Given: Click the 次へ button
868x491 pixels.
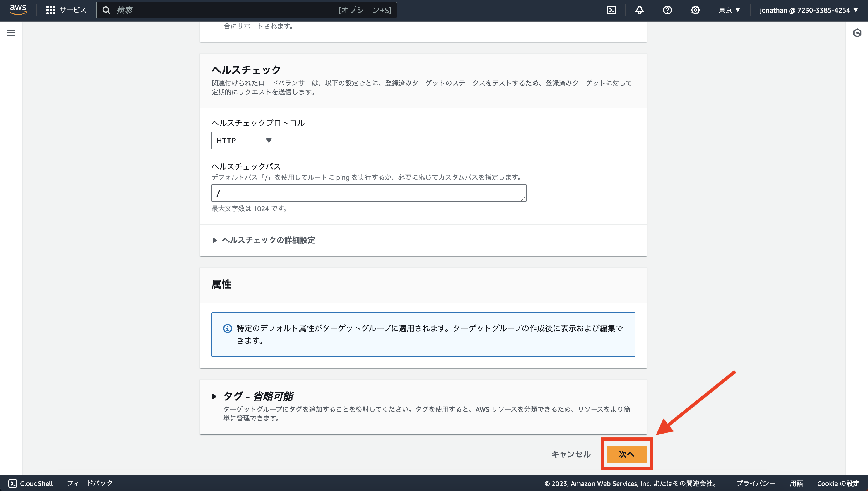Looking at the screenshot, I should click(626, 454).
